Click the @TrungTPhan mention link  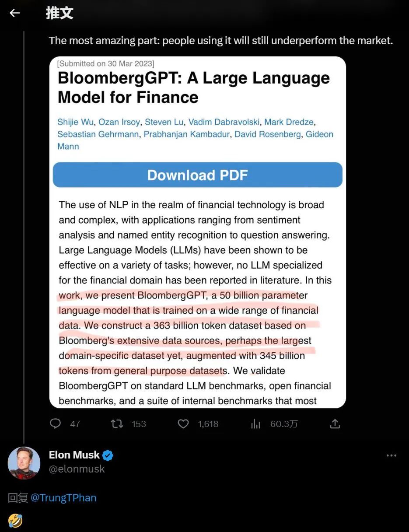[x=63, y=498]
